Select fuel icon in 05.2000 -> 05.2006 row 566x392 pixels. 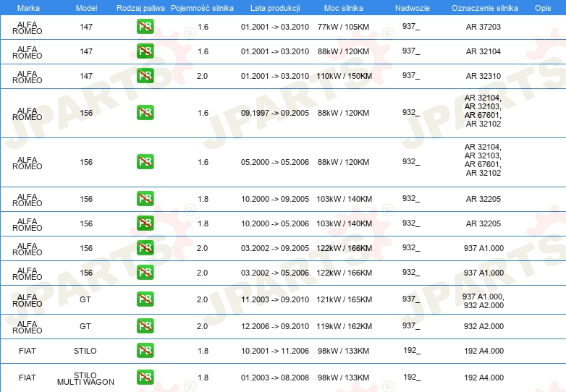(x=145, y=161)
